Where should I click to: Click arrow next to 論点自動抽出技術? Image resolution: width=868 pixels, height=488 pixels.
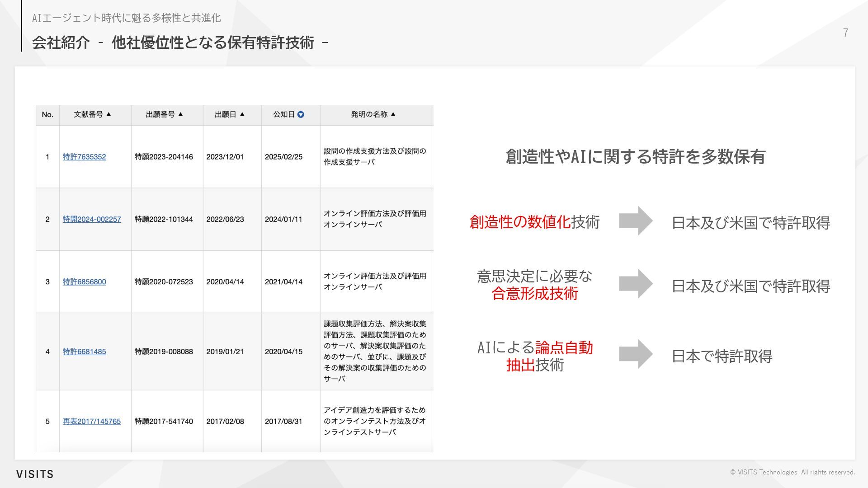pos(636,354)
